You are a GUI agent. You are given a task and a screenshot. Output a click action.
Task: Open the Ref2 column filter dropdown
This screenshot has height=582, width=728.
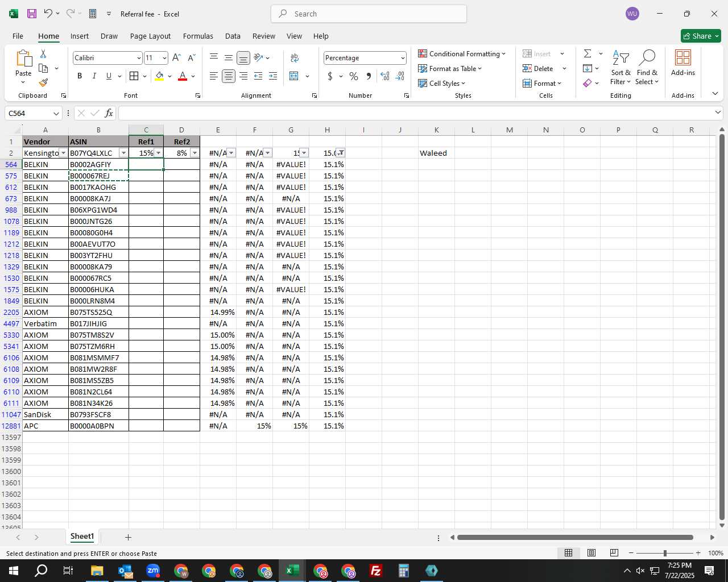pos(195,153)
